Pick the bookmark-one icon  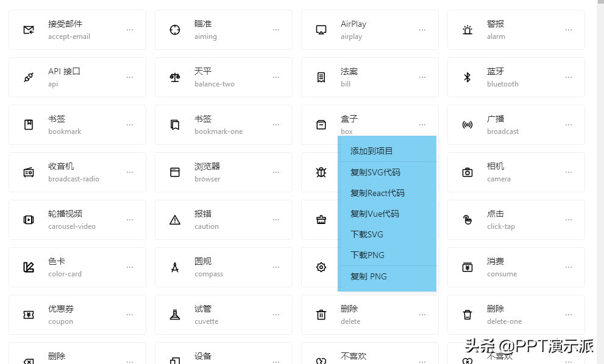pos(175,125)
